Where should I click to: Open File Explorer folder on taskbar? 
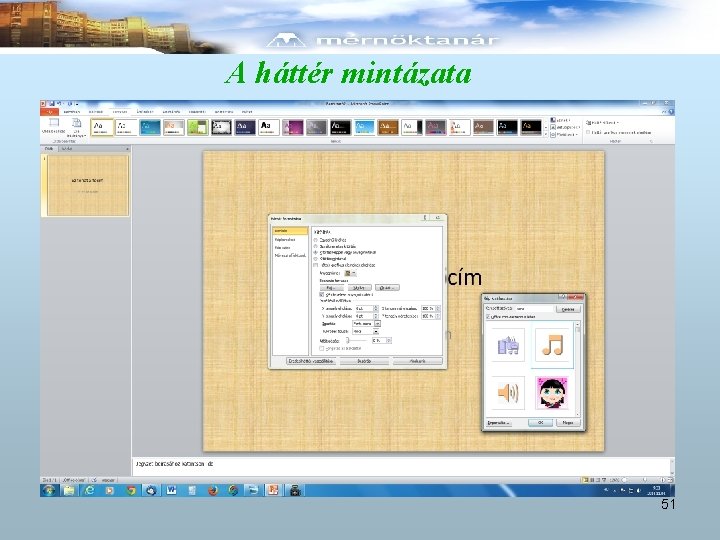coord(69,490)
